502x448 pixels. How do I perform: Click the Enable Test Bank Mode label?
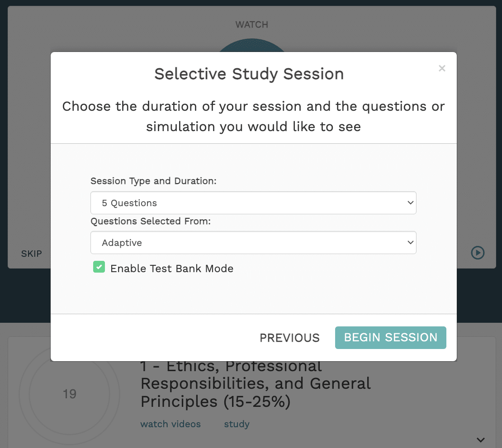click(172, 269)
